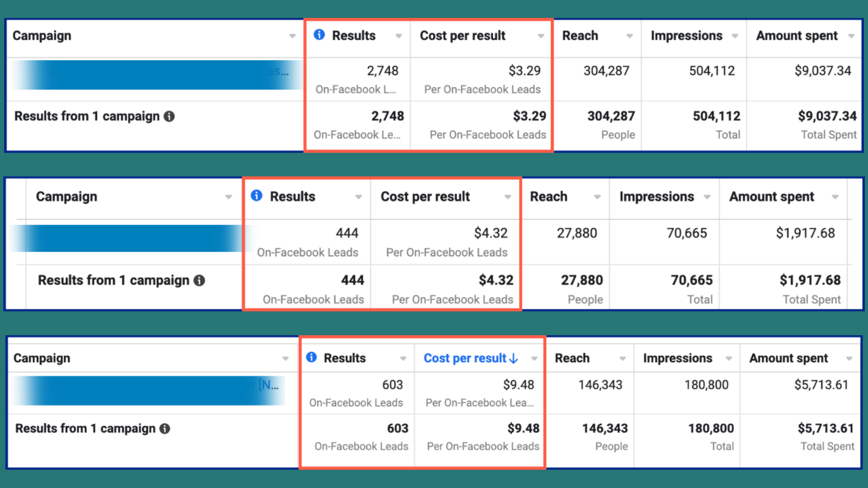Click the Results info icon in top table
This screenshot has height=488, width=868.
319,35
